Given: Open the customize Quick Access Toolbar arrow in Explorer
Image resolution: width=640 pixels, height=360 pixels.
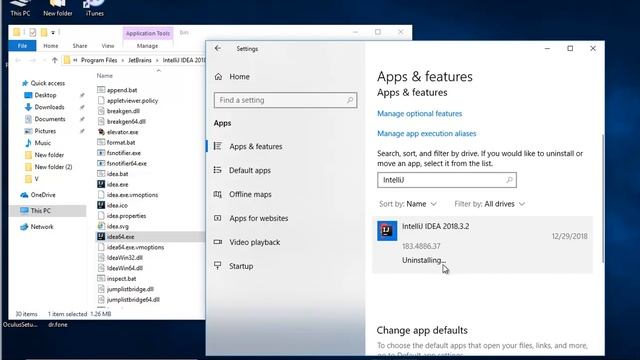Looking at the screenshot, I should 53,32.
